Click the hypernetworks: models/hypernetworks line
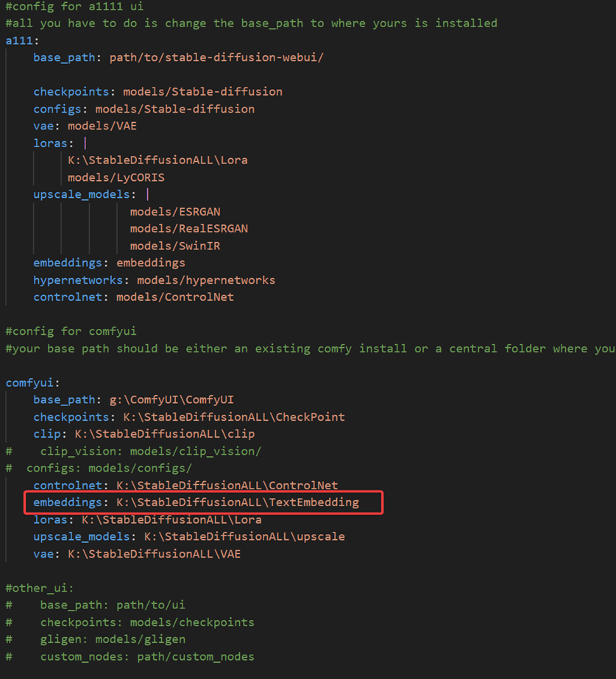 pos(154,280)
